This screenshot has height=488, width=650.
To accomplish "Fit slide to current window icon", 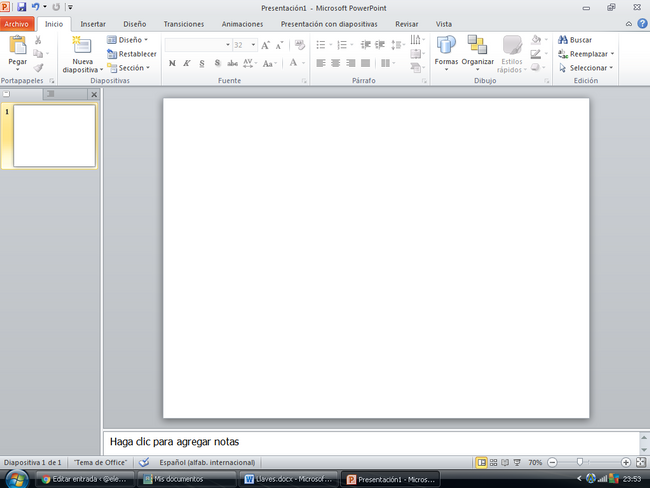I will (x=641, y=462).
